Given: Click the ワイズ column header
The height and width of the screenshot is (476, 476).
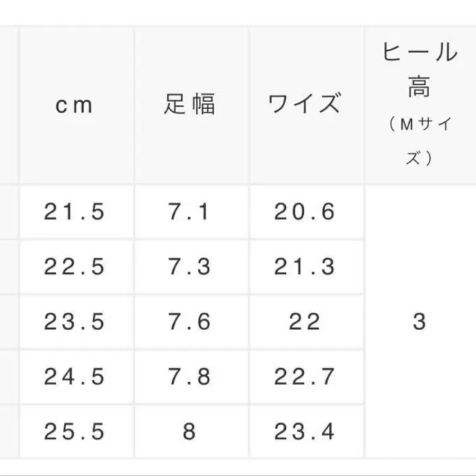Looking at the screenshot, I should click(305, 105).
